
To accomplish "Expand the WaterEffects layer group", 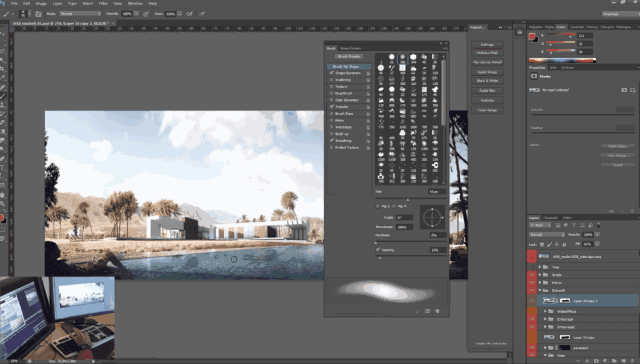I will tap(545, 311).
